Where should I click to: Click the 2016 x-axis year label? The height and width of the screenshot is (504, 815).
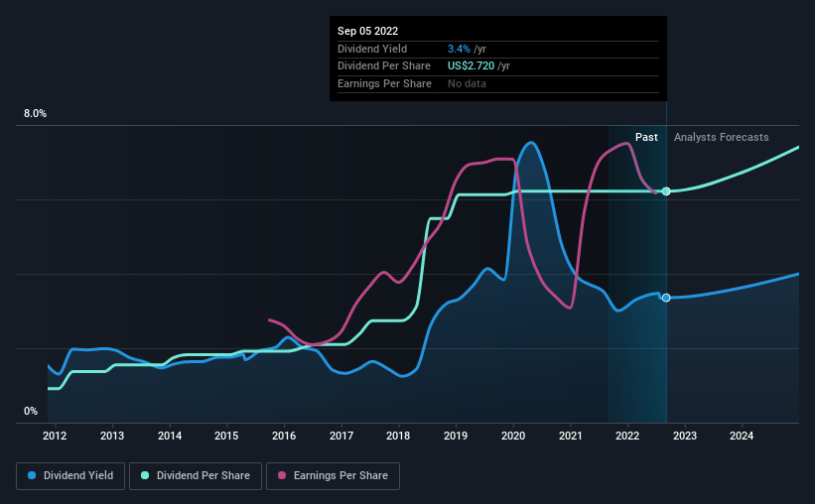click(284, 436)
